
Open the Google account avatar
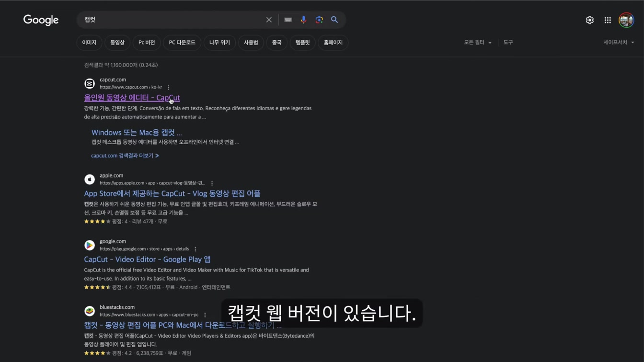626,20
